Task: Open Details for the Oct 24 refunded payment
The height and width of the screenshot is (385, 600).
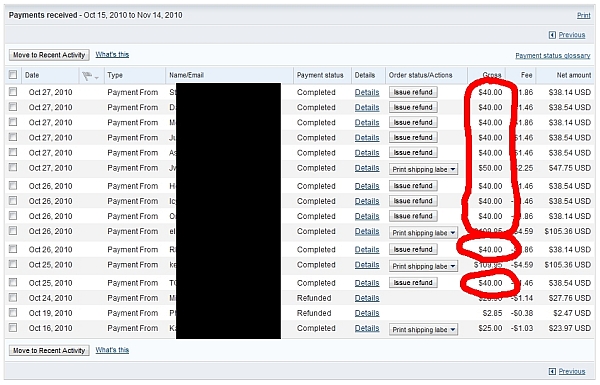Action: pos(367,298)
